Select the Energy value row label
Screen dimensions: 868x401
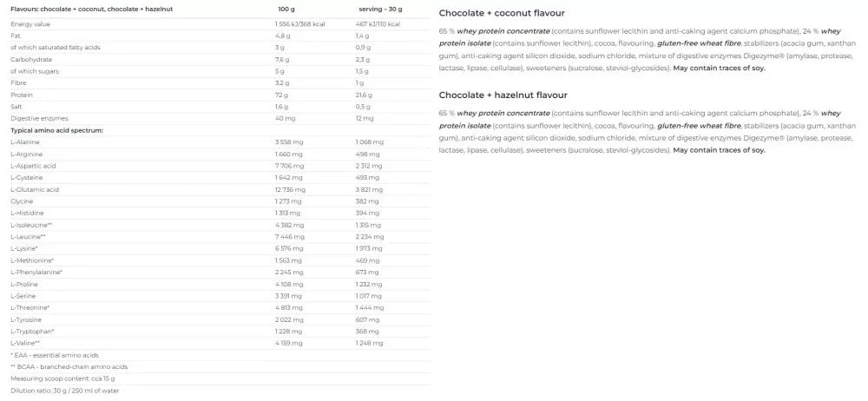30,23
